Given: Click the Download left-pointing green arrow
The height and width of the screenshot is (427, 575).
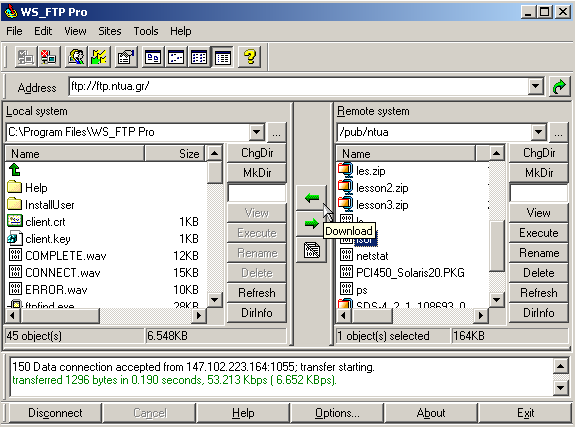Looking at the screenshot, I should 311,198.
